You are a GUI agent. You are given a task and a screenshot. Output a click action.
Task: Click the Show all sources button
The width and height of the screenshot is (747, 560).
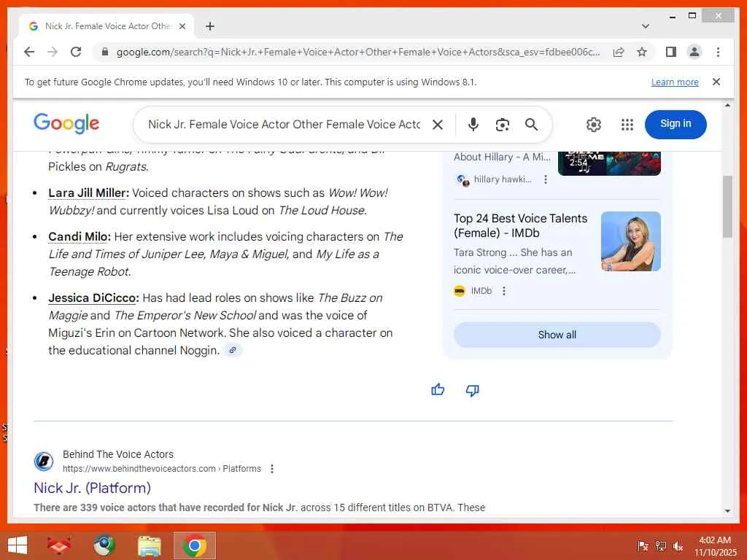[557, 335]
